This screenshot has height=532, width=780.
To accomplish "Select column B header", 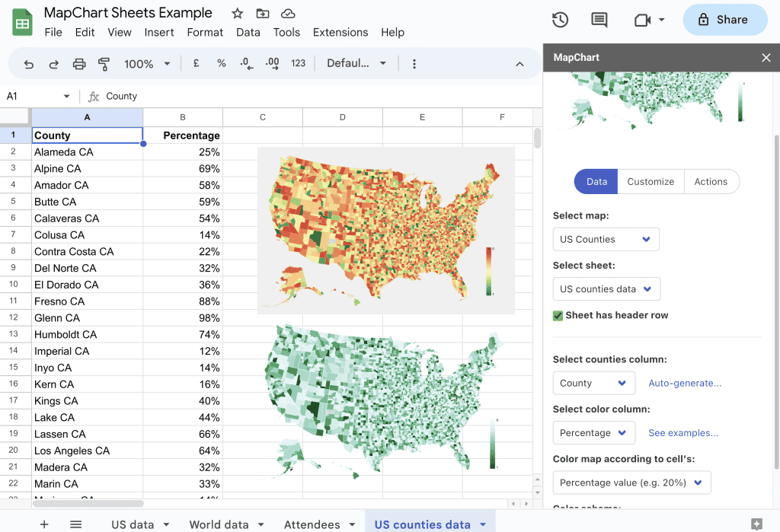I will (x=183, y=117).
